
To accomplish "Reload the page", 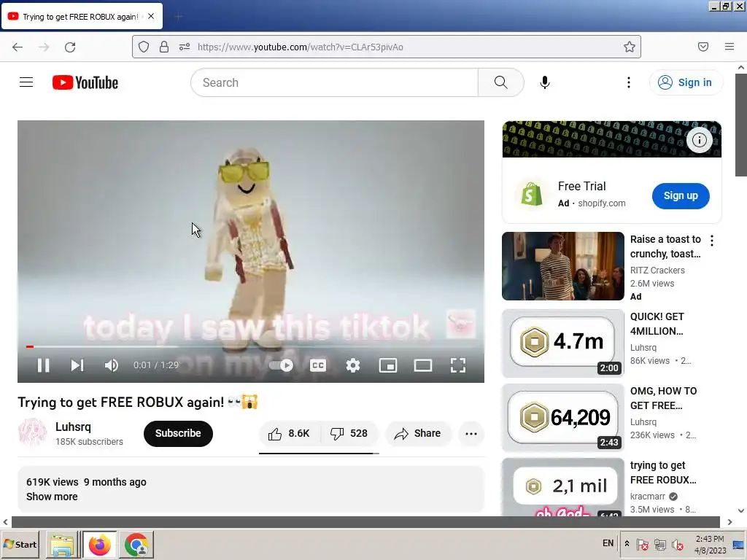I will tap(70, 47).
